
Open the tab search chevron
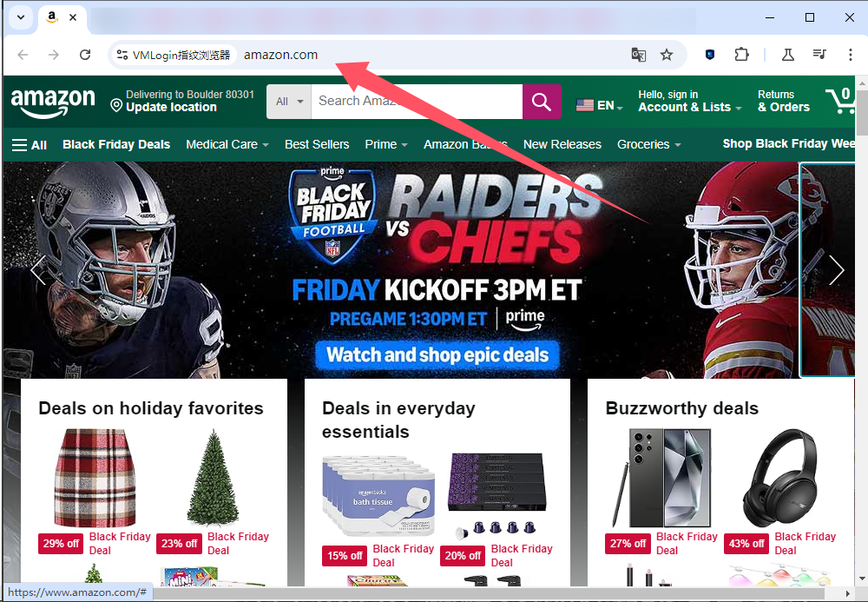pyautogui.click(x=21, y=17)
